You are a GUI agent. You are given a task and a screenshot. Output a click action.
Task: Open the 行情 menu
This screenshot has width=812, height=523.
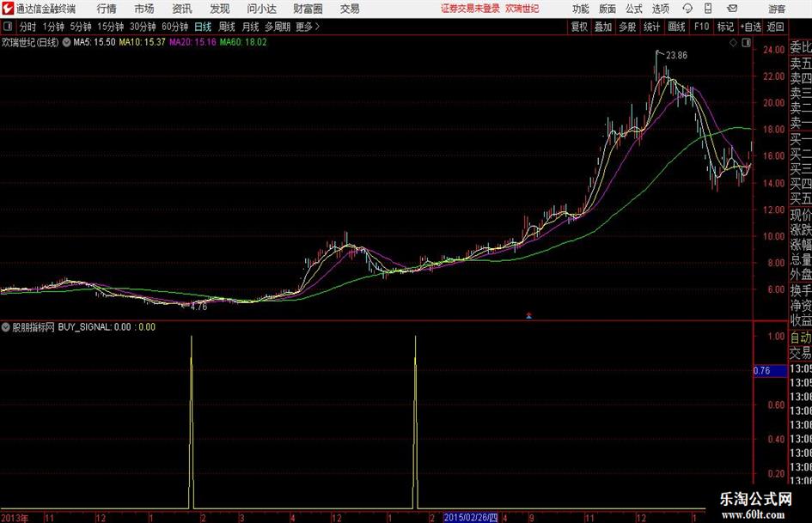coord(107,9)
